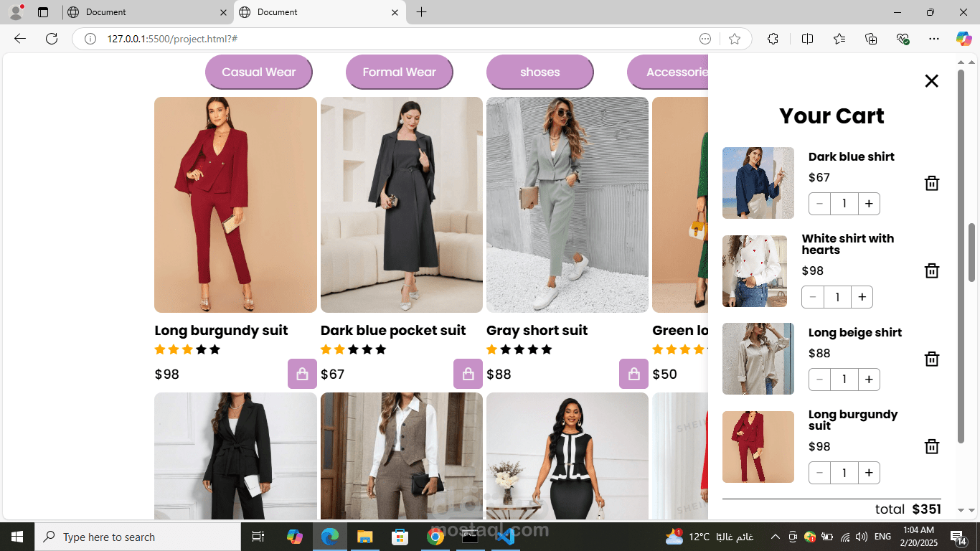Image resolution: width=980 pixels, height=551 pixels.
Task: Open Copilot in the browser toolbar
Action: point(963,39)
